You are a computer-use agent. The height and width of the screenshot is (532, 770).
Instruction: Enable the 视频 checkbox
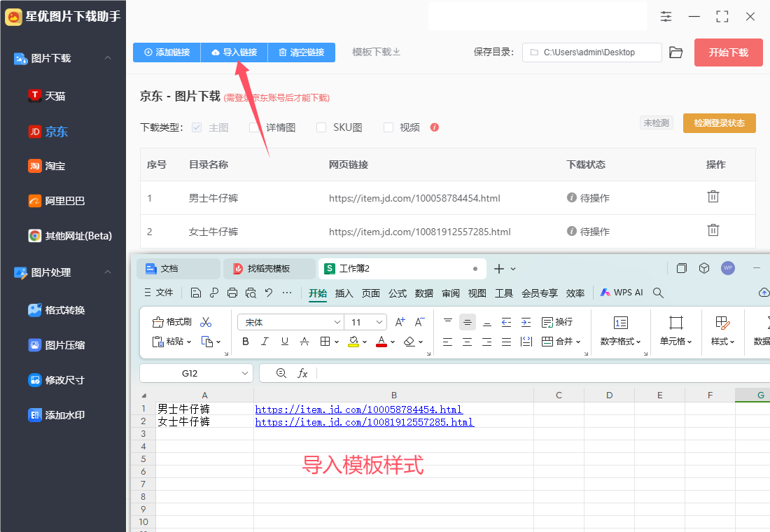click(x=388, y=127)
